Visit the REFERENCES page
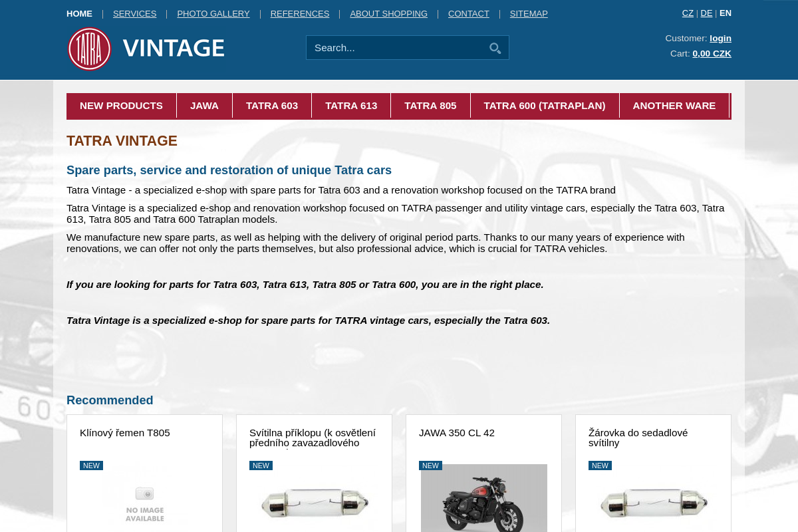 coord(299,13)
